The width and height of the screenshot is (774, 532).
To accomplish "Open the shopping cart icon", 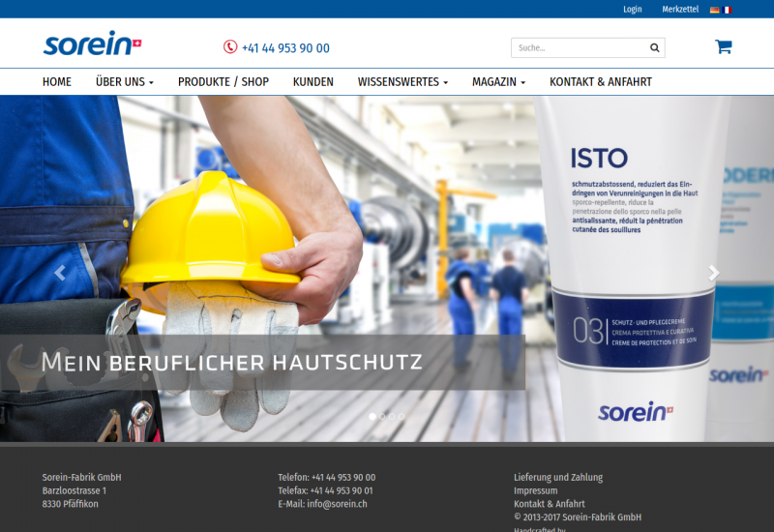I will click(723, 46).
